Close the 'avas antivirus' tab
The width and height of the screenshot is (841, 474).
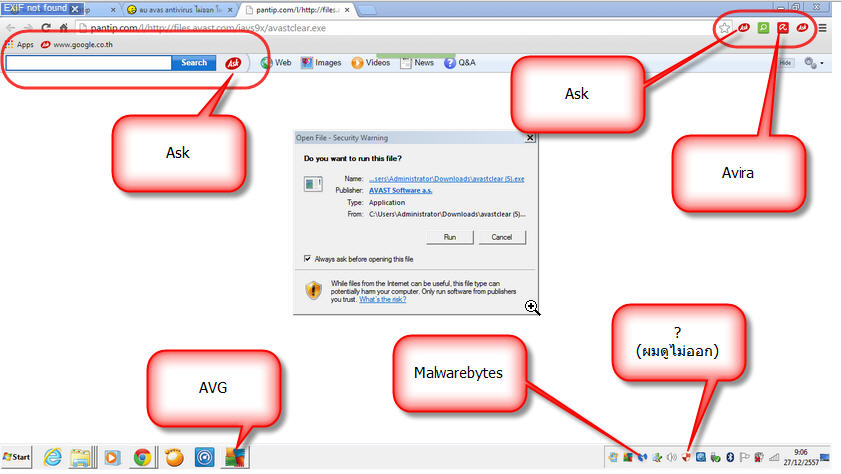point(230,10)
